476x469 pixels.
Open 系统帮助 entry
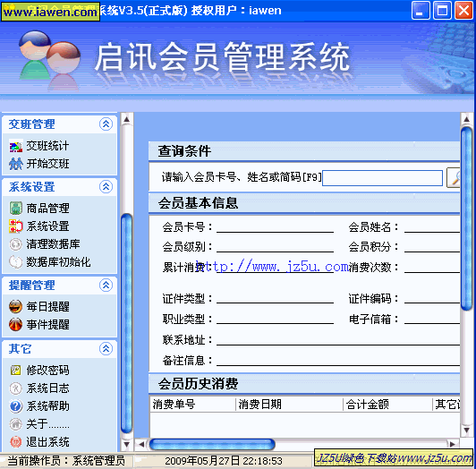point(47,406)
